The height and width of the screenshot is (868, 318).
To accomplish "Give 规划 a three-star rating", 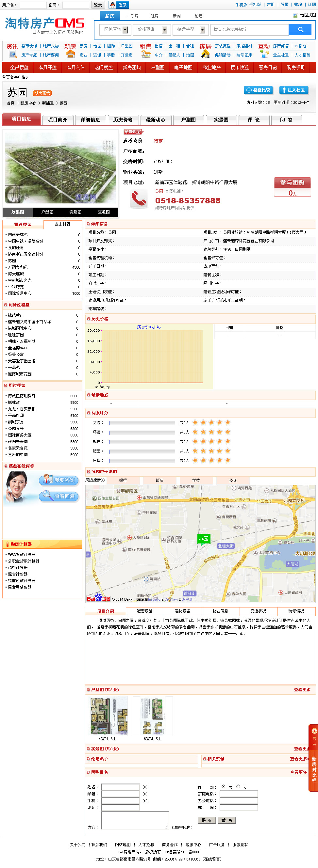I will (x=211, y=441).
